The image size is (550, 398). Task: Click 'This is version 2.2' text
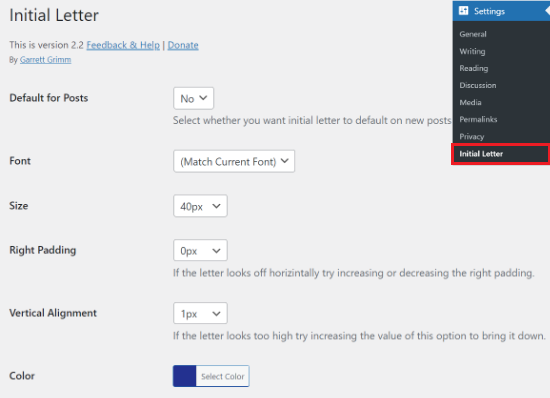pyautogui.click(x=47, y=45)
